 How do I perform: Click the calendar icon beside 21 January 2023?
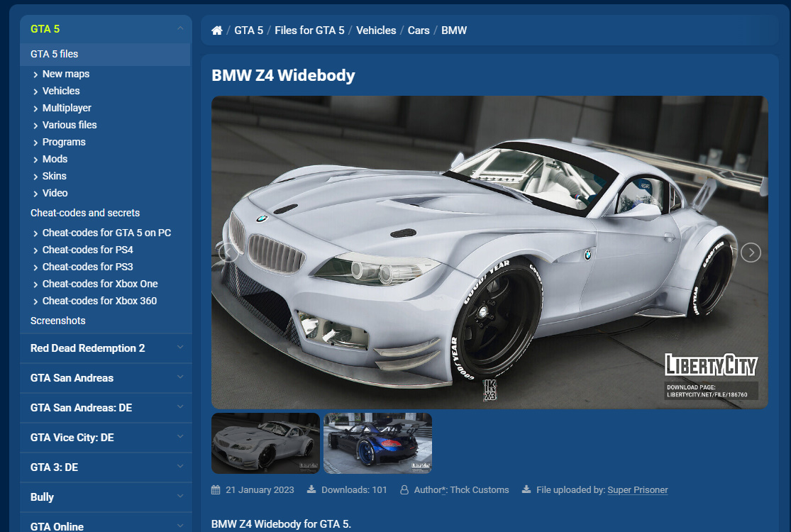point(216,489)
